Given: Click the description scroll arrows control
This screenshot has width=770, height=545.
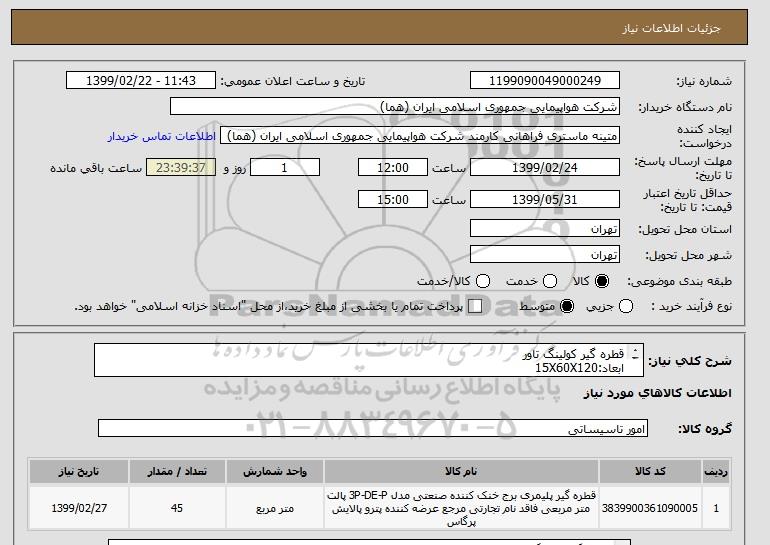Looking at the screenshot, I should click(x=635, y=354).
